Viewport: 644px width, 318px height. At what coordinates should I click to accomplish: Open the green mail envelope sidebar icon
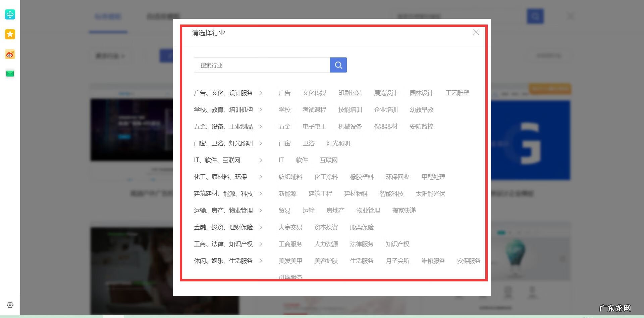10,74
